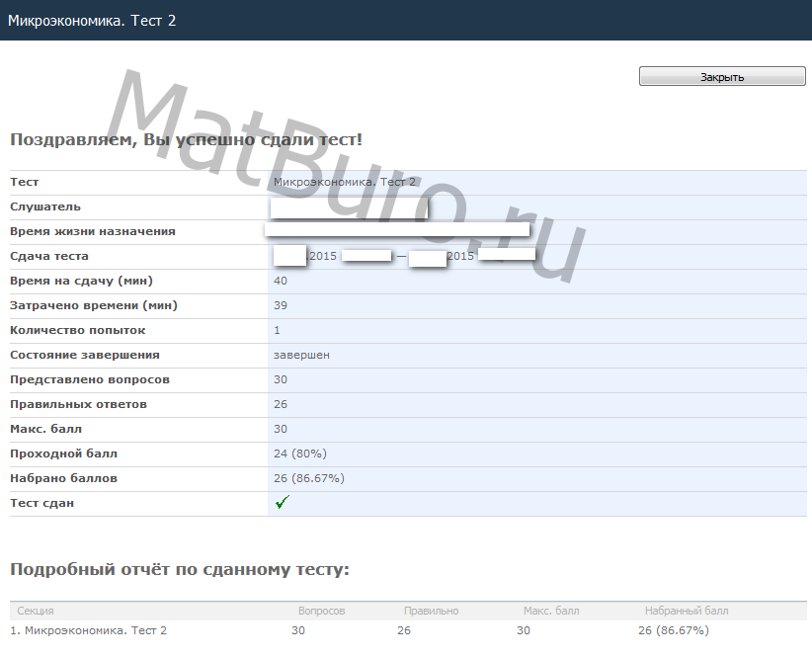
Task: Select the Правильных ответов row label
Action: (79, 404)
